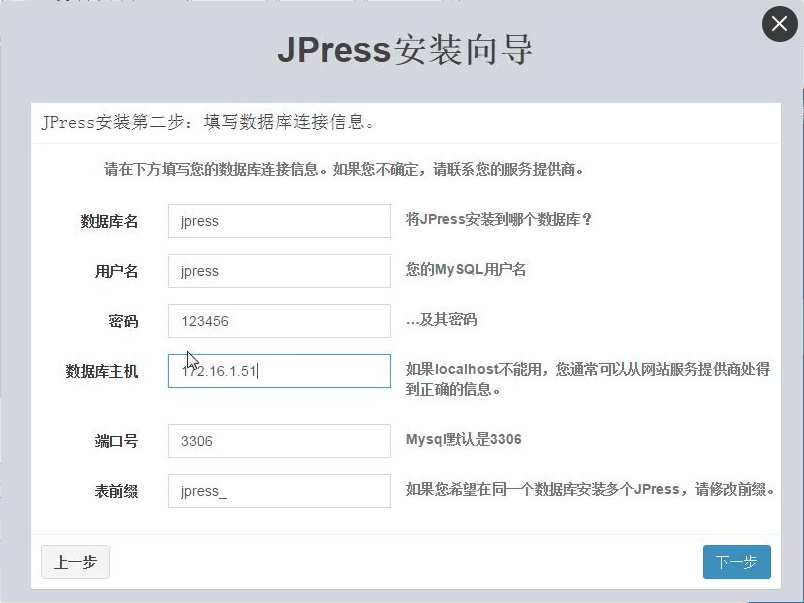
Task: Proceed with the 下一步 button
Action: [x=736, y=562]
